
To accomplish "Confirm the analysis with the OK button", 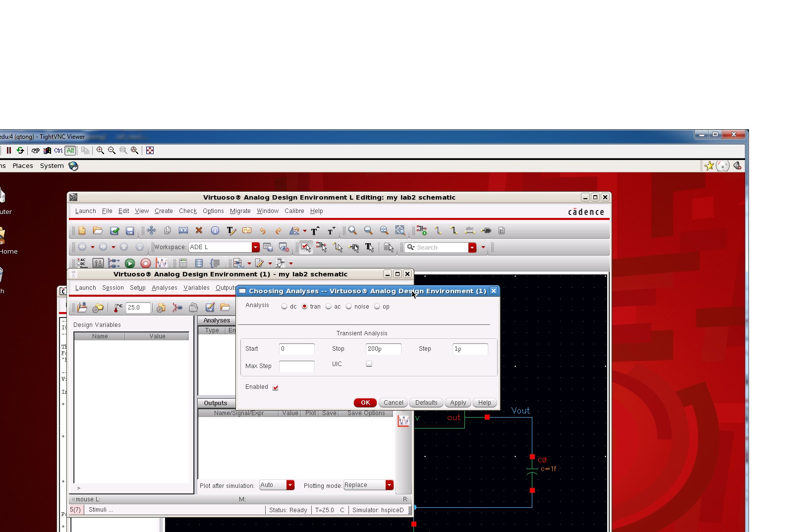I will [365, 403].
